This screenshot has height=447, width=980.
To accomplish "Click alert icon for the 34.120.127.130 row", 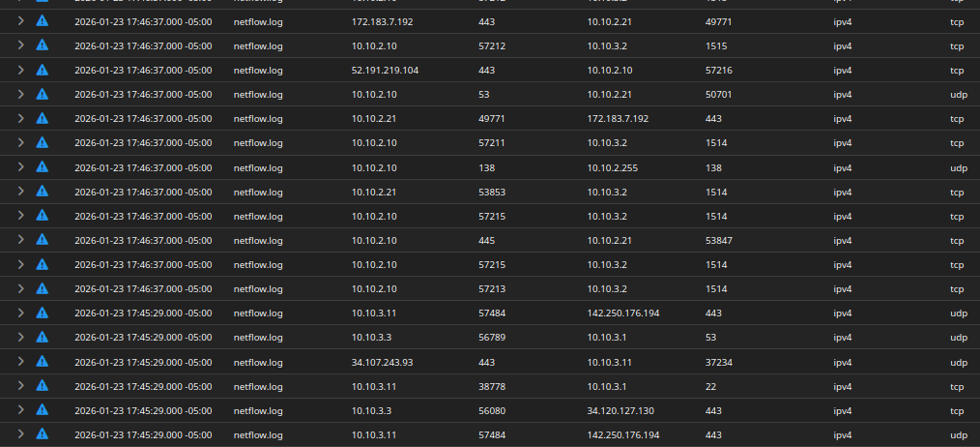I will [x=42, y=409].
